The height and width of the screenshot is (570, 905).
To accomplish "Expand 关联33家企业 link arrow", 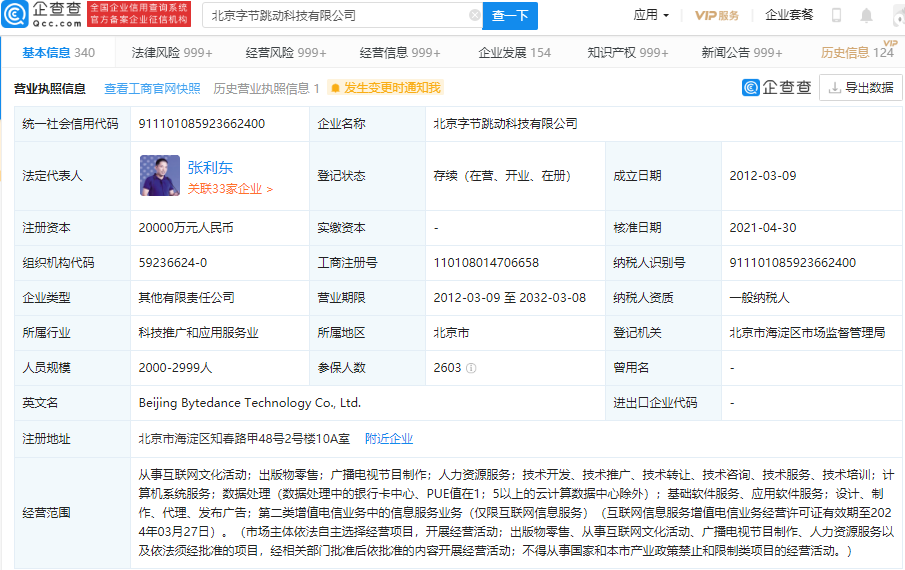I will [x=270, y=188].
